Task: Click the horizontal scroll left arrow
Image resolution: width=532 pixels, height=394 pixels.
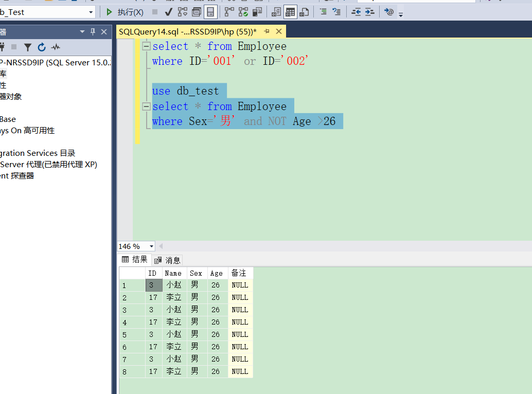Action: pyautogui.click(x=161, y=246)
